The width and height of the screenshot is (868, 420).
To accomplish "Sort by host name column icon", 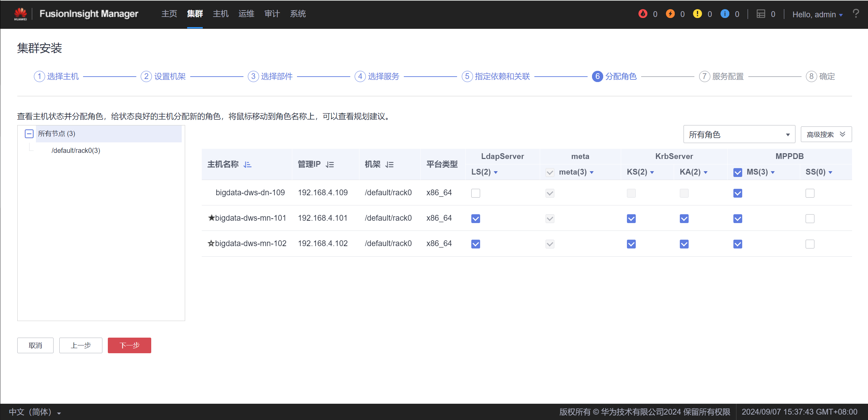I will coord(248,165).
